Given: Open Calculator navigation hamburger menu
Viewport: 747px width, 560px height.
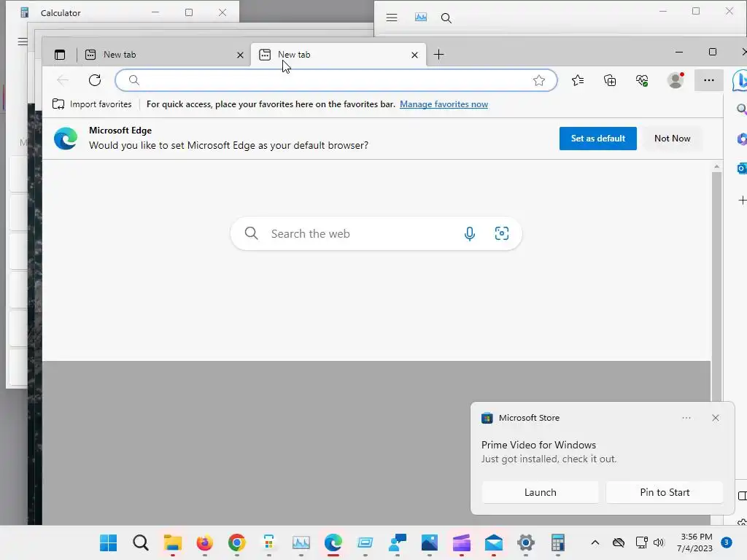Looking at the screenshot, I should tap(23, 42).
